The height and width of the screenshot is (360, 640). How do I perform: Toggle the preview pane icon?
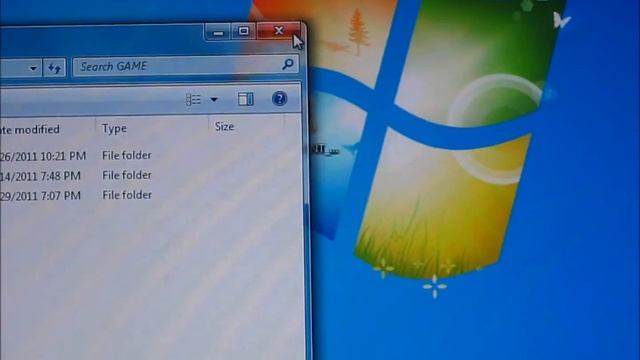[246, 99]
